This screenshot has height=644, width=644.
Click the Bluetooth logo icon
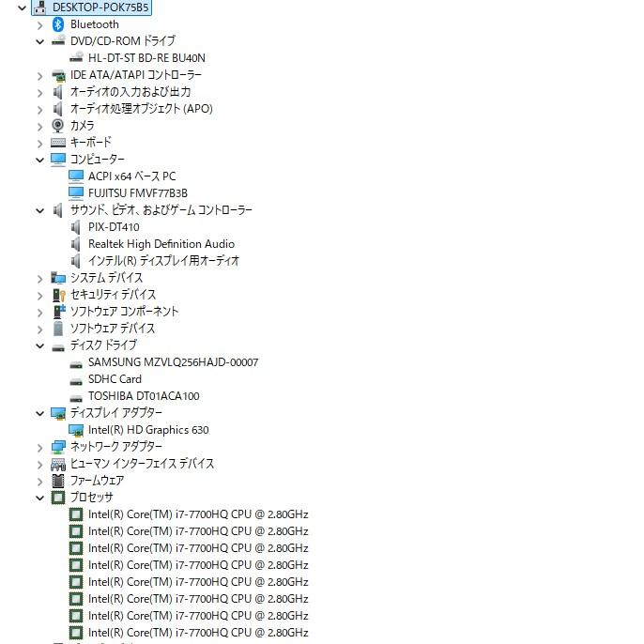58,24
